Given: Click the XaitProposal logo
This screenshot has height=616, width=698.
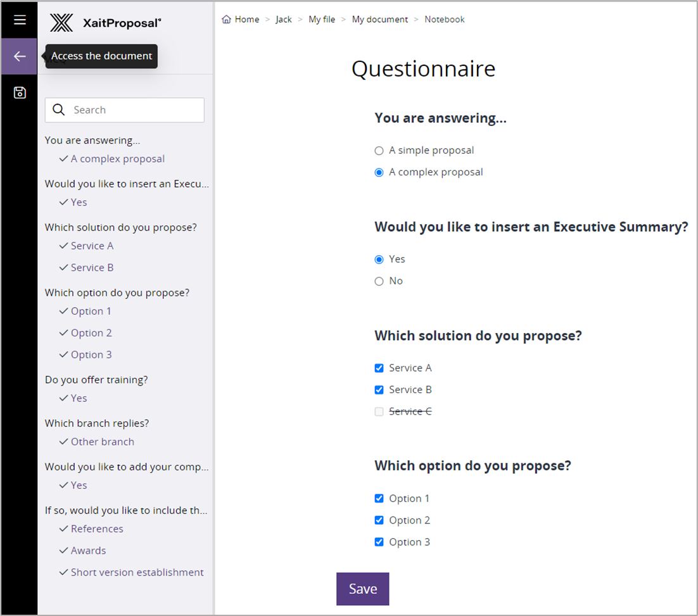Looking at the screenshot, I should [106, 23].
